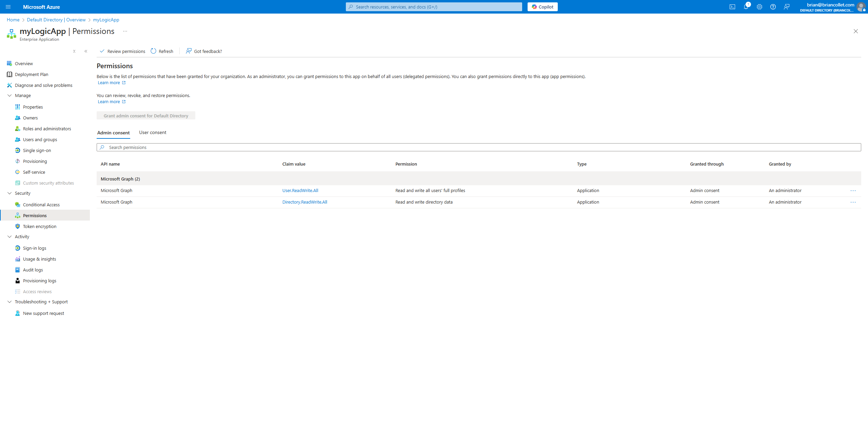Screen dimensions: 868x436
Task: Open Provisioning logs
Action: pos(40,281)
